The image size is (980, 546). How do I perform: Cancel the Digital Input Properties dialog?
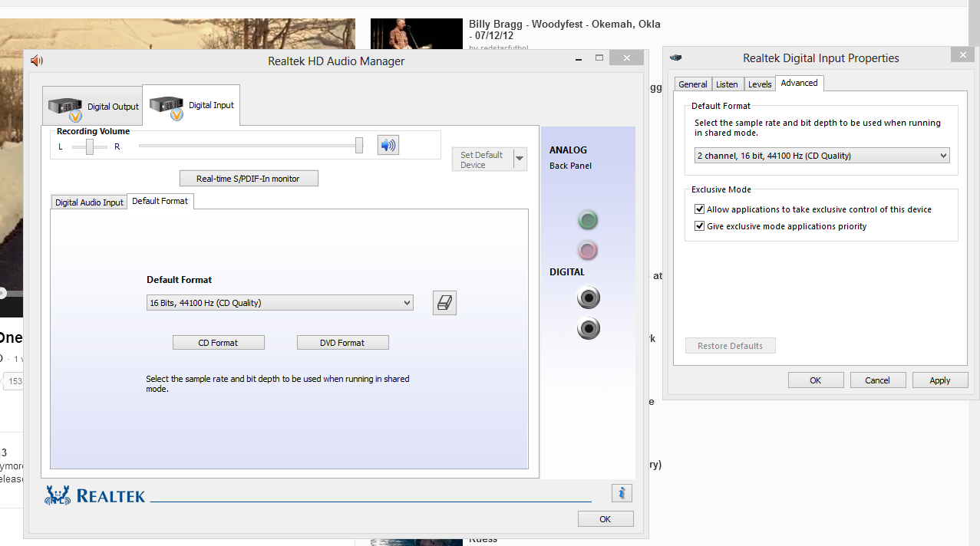point(878,380)
